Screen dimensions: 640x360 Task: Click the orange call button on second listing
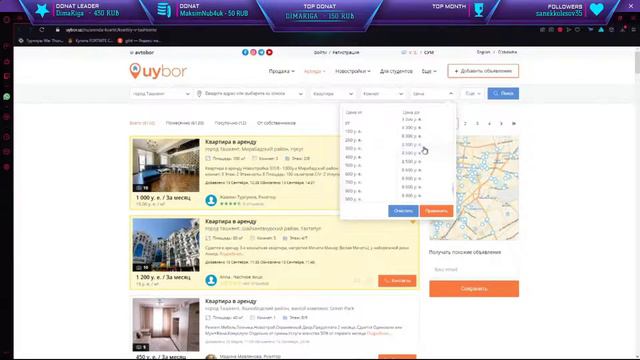point(397,281)
